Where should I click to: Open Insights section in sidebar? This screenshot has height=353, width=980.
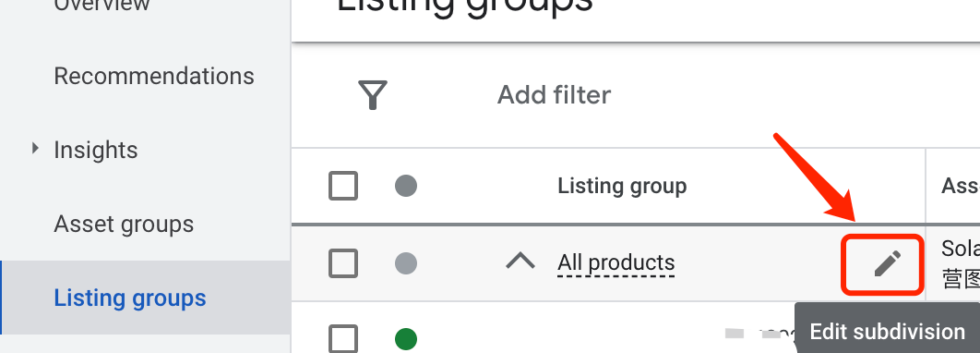(x=96, y=151)
